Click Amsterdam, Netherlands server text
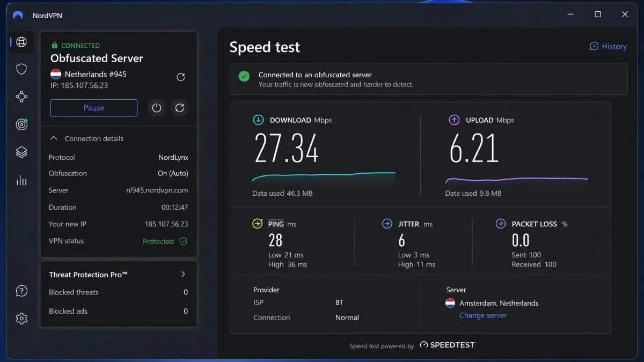This screenshot has width=644, height=362. point(499,303)
